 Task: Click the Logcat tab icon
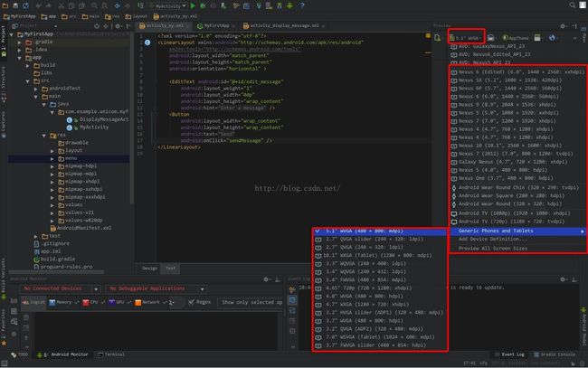33,302
